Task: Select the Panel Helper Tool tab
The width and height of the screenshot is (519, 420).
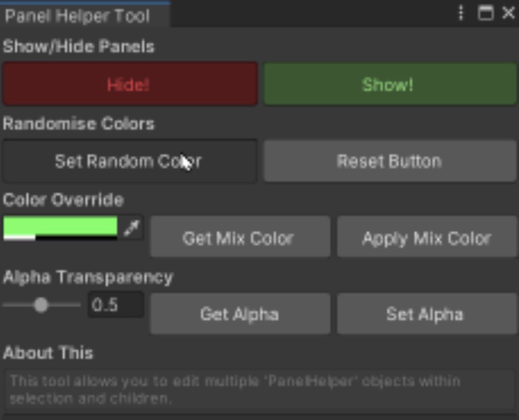Action: point(78,16)
